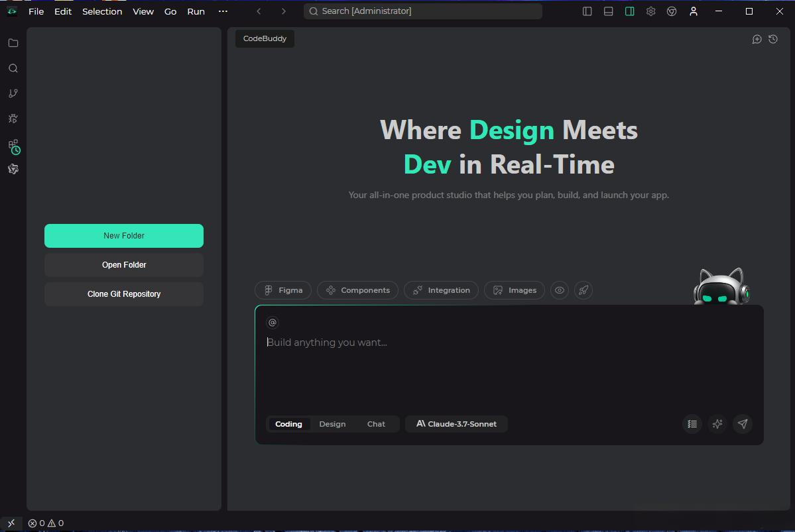Click the paper plane send icon
Image resolution: width=795 pixels, height=532 pixels.
pyautogui.click(x=743, y=424)
